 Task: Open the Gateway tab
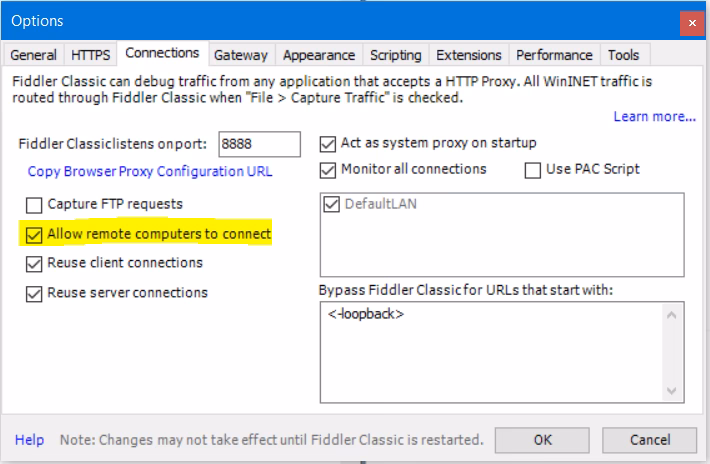tap(241, 55)
